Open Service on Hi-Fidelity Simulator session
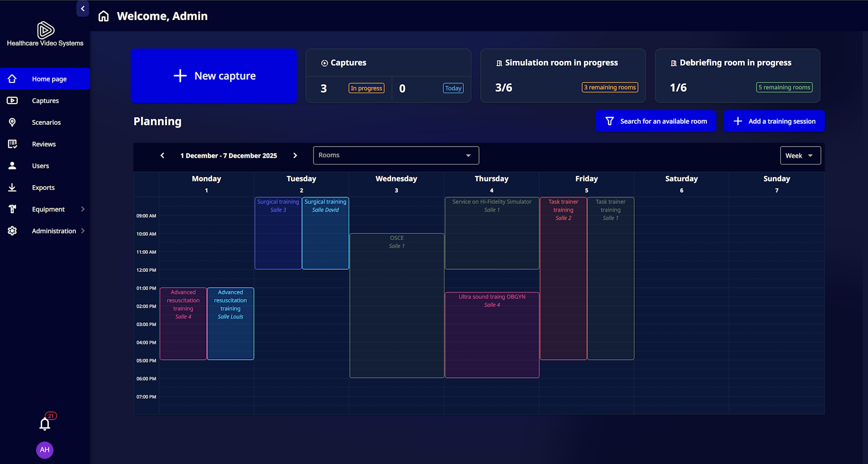 [x=492, y=233]
